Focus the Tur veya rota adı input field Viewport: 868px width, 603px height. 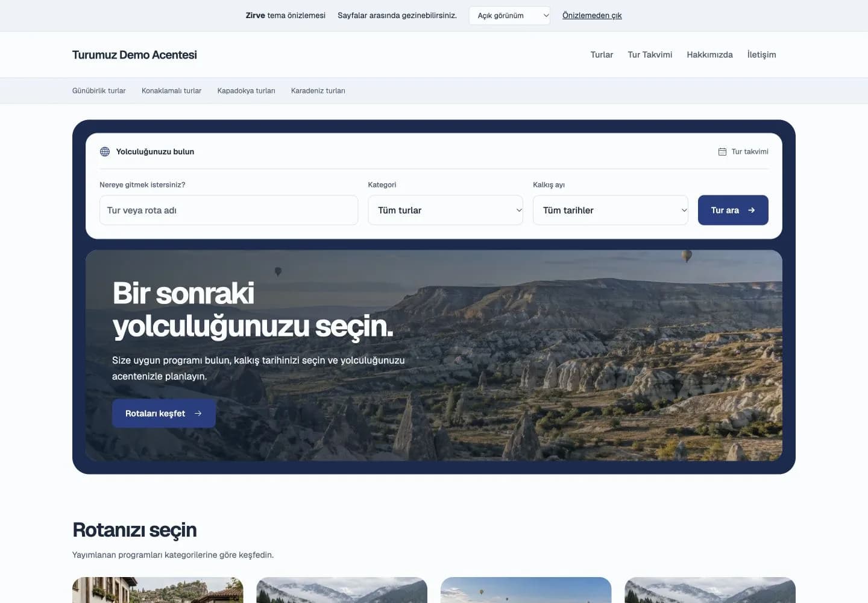point(228,210)
